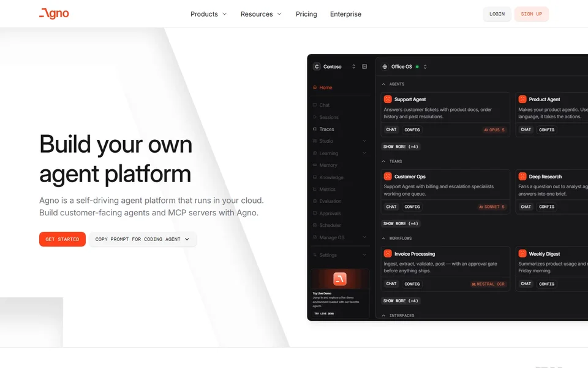Click the MISTRAL OCR model badge
This screenshot has height=368, width=588.
coord(488,284)
